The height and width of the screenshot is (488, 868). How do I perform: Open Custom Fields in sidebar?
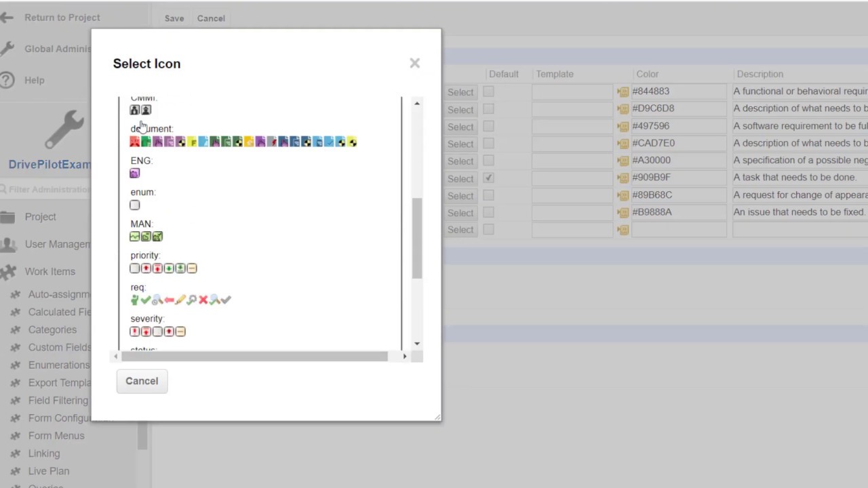coord(60,347)
